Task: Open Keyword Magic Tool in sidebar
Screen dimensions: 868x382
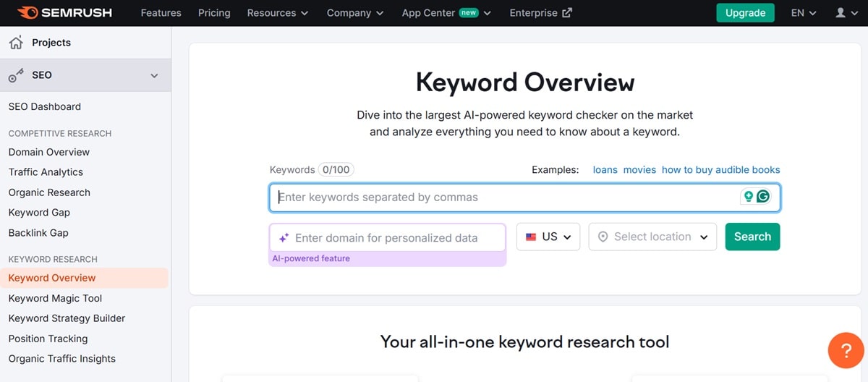Action: (55, 298)
